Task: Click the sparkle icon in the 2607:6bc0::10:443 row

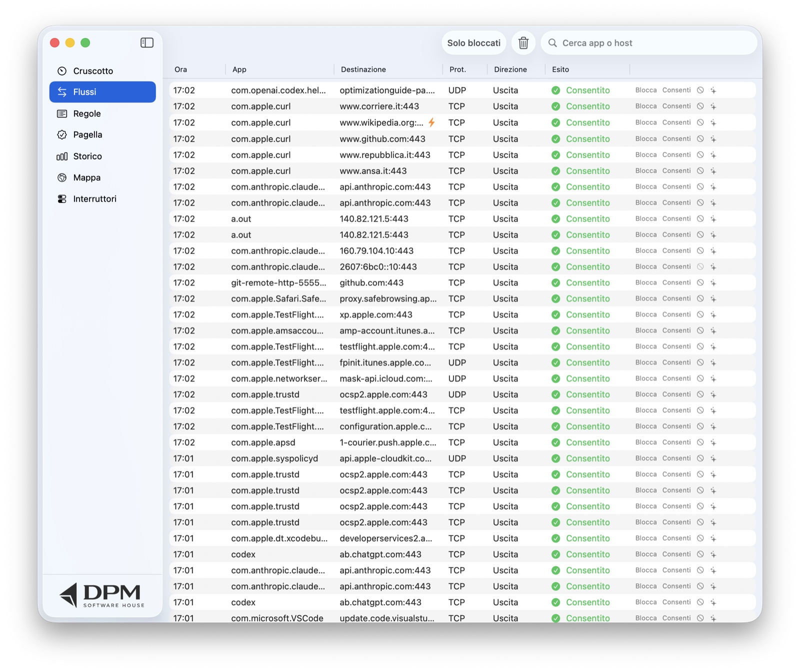Action: (713, 267)
